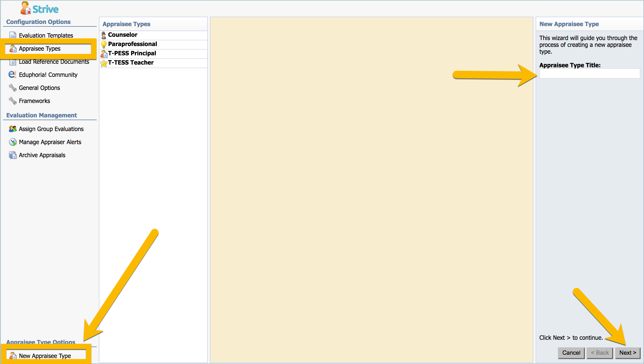Click the Strive logo text
Image resolution: width=644 pixels, height=364 pixels.
tap(45, 9)
